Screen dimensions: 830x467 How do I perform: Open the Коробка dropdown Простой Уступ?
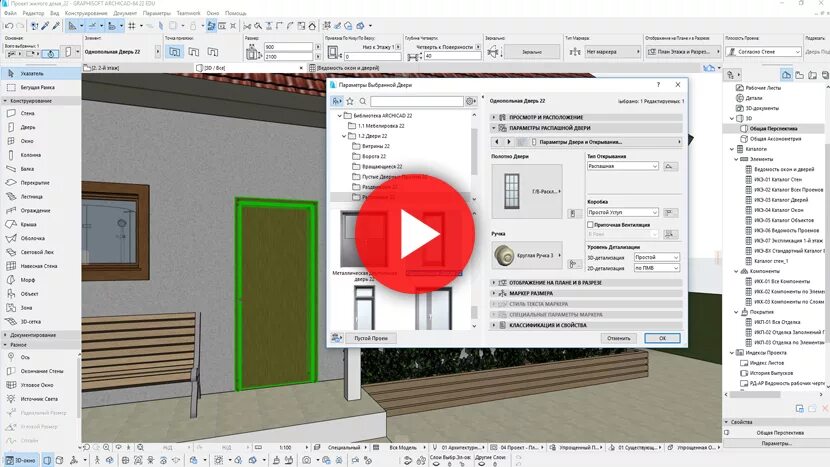click(622, 212)
